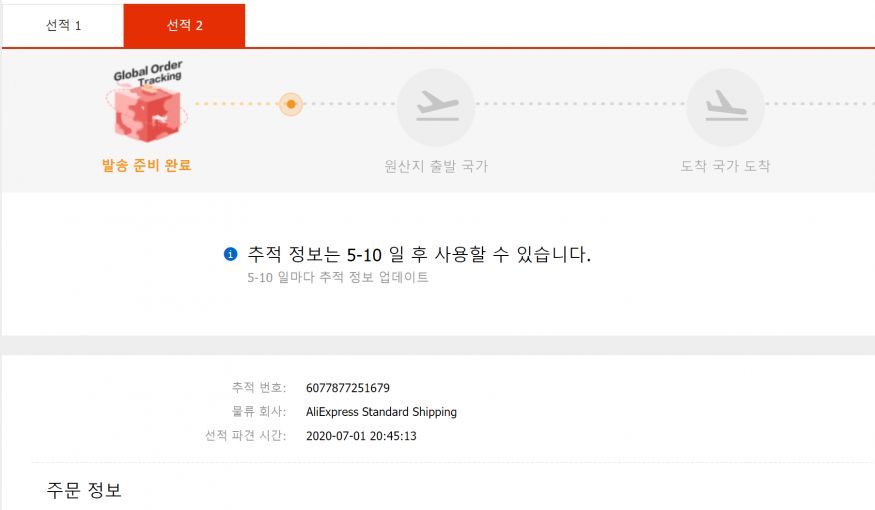Click the dispatch time 2020-07-01 20:45:13

(x=361, y=436)
